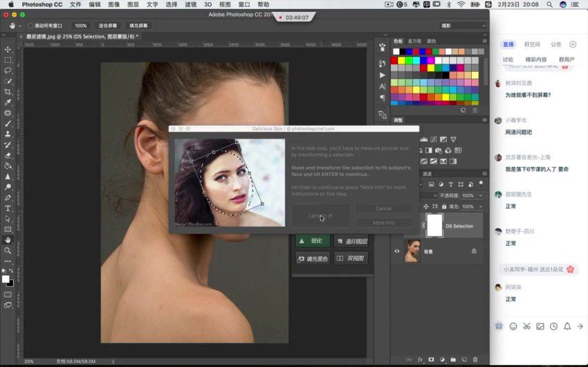This screenshot has height=367, width=588.
Task: Open the 图层 menu
Action: pyautogui.click(x=133, y=5)
